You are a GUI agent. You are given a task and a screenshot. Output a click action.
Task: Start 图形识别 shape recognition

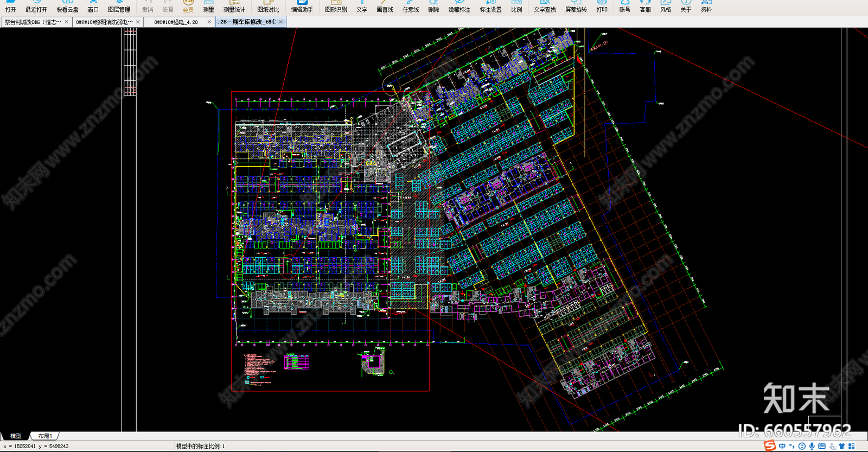pyautogui.click(x=336, y=7)
